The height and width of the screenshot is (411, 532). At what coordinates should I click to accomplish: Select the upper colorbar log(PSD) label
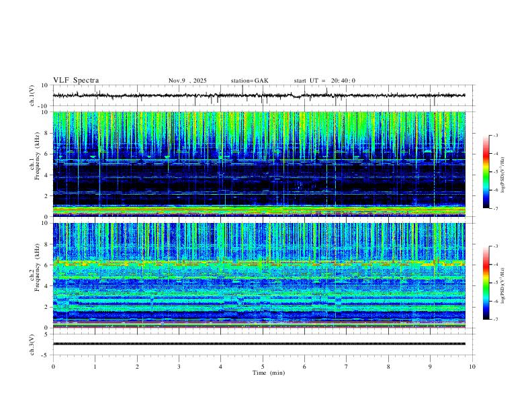[x=502, y=175]
